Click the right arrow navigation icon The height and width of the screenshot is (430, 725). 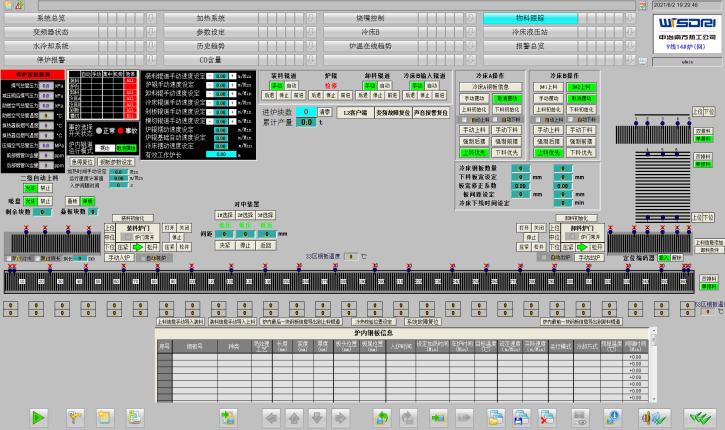[340, 418]
